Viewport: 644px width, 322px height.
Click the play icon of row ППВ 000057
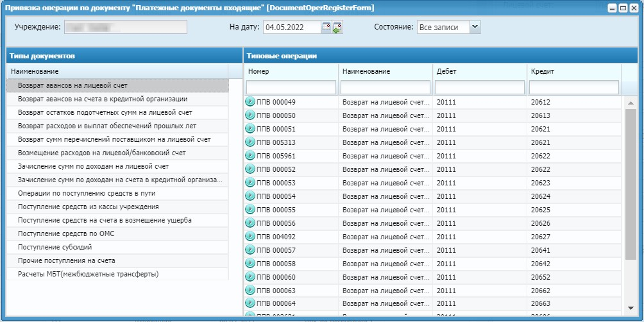click(x=250, y=250)
